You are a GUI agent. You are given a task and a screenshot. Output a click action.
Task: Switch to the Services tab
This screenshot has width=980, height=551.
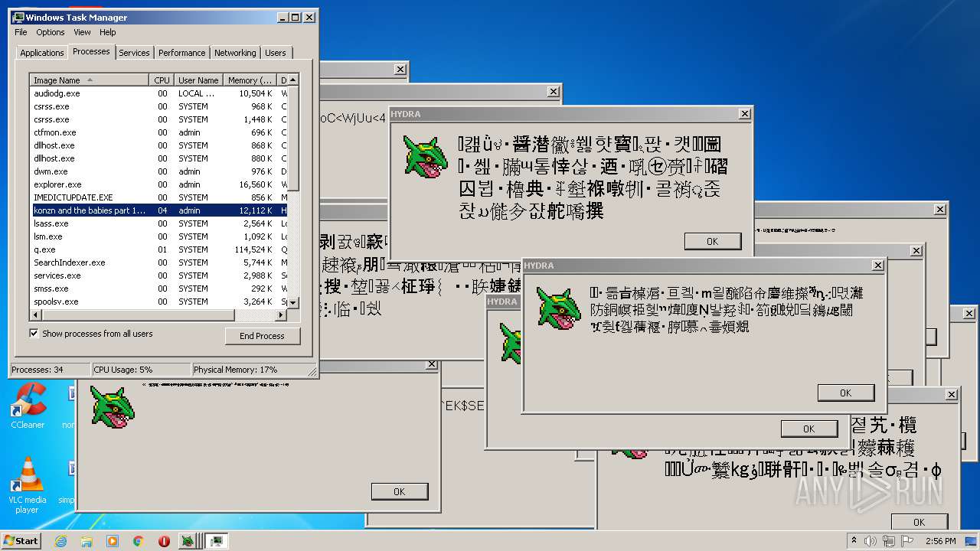click(134, 53)
